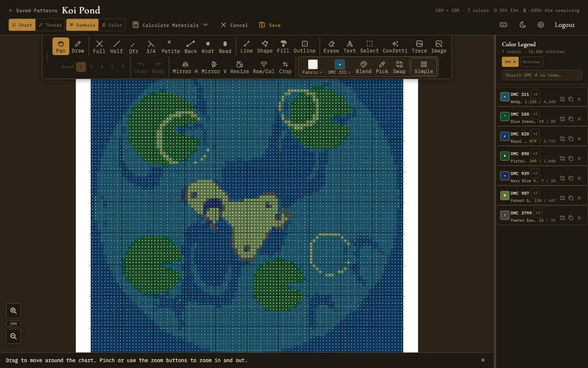Select the Outline tool
The image size is (588, 368).
304,46
